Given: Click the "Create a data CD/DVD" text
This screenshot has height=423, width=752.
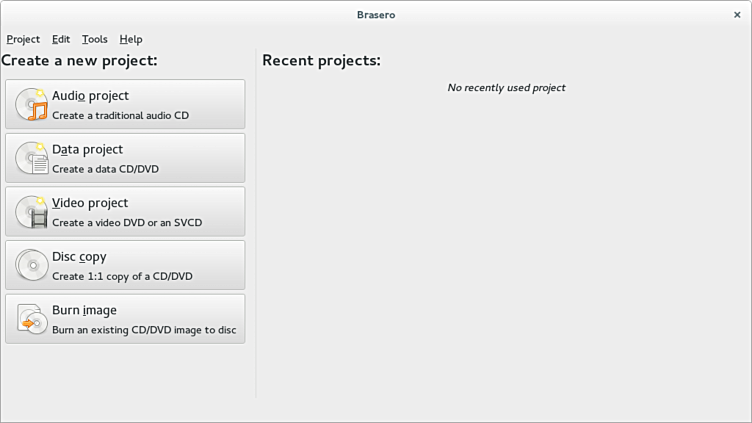Looking at the screenshot, I should click(105, 169).
